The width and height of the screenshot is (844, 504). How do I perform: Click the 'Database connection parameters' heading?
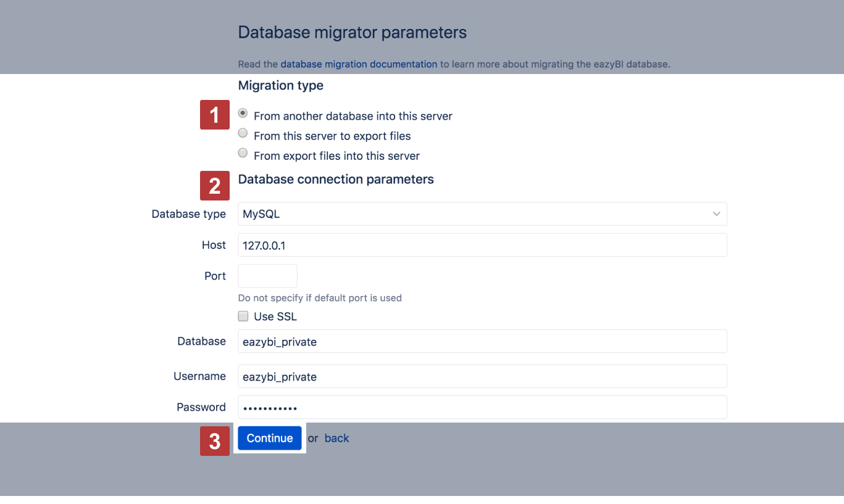[336, 180]
